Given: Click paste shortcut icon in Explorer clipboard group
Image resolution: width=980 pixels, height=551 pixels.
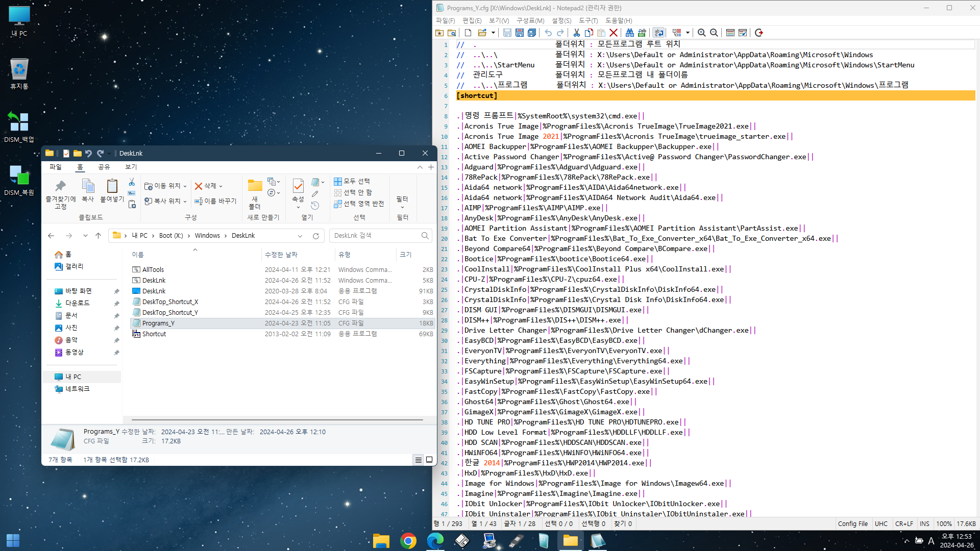Looking at the screenshot, I should [x=132, y=204].
